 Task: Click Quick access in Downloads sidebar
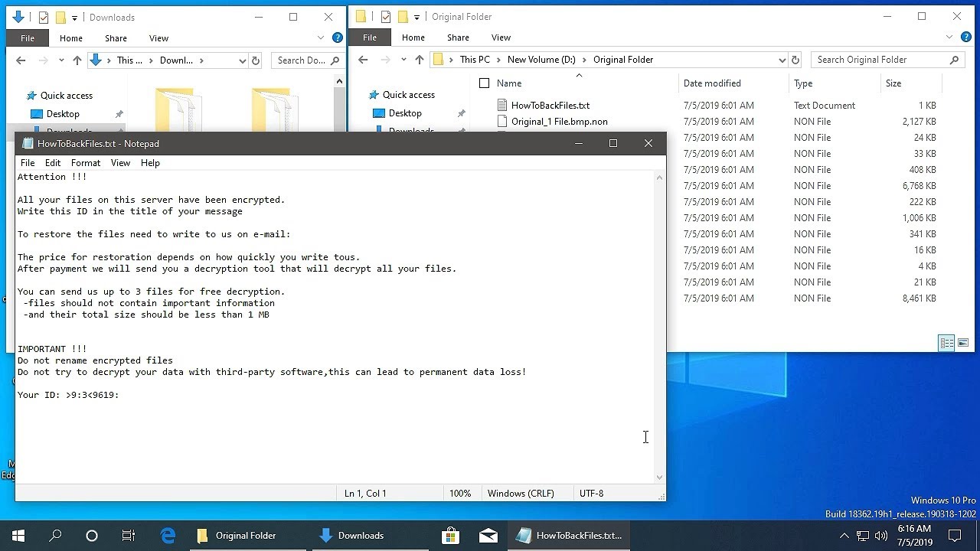click(66, 96)
